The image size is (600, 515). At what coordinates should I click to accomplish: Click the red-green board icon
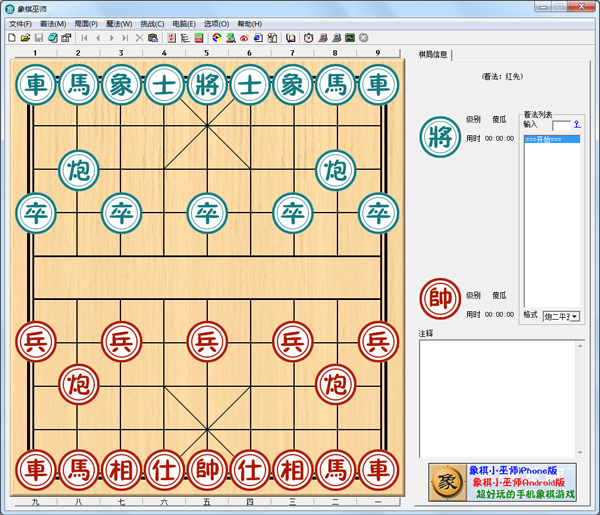[x=199, y=38]
